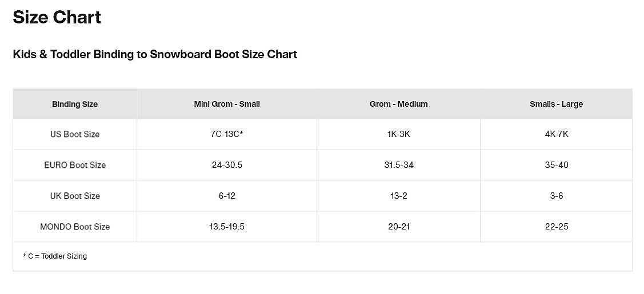Select the Mini Grom - Small header

(227, 104)
